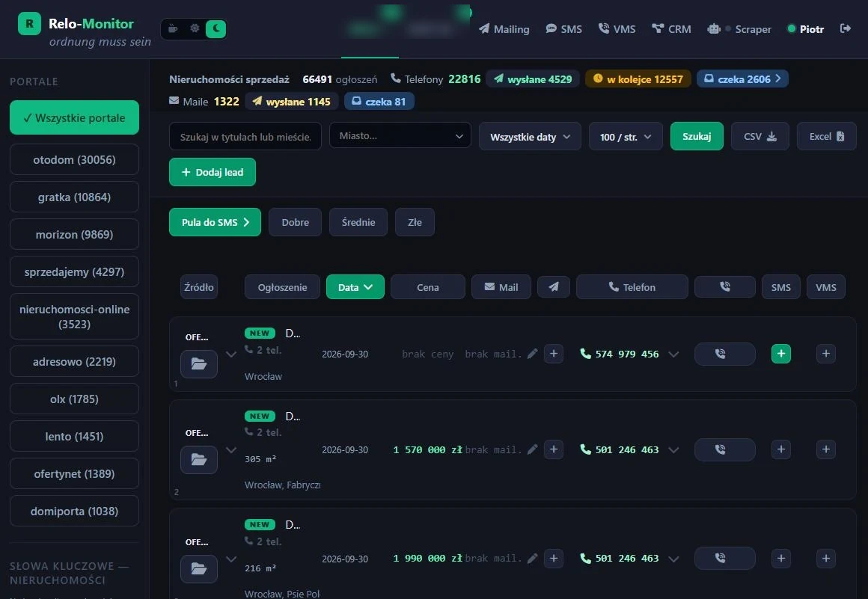Open the Wszystkie daty dropdown
868x599 pixels.
pyautogui.click(x=530, y=137)
